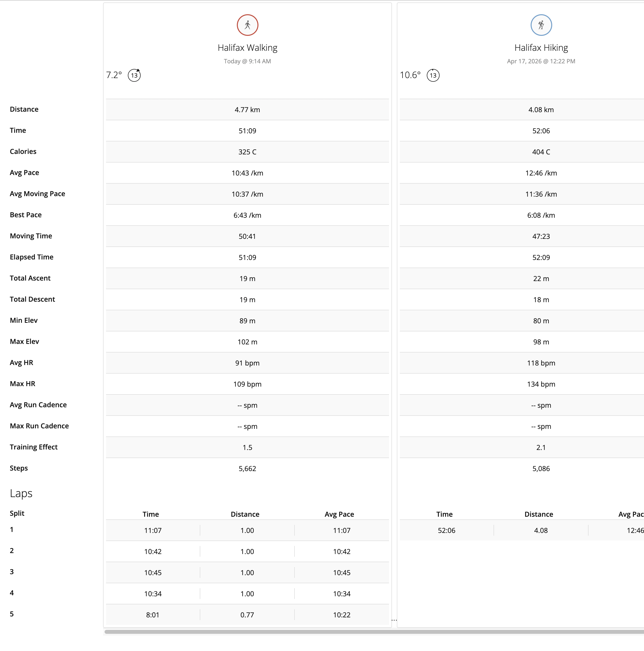The width and height of the screenshot is (644, 651).
Task: Expand the Laps section header
Action: [x=21, y=493]
